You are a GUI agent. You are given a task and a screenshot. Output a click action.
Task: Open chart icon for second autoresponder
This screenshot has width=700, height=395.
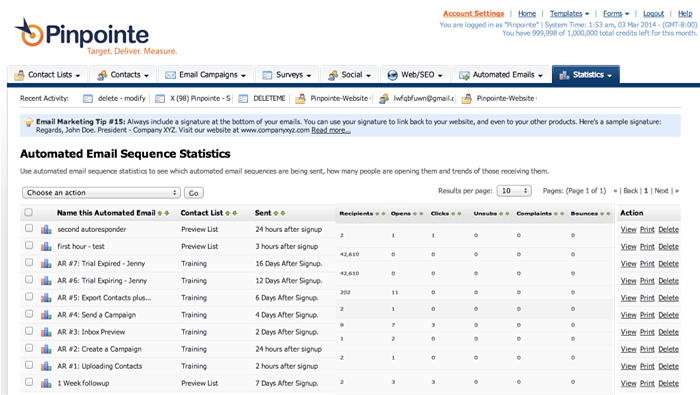[46, 229]
